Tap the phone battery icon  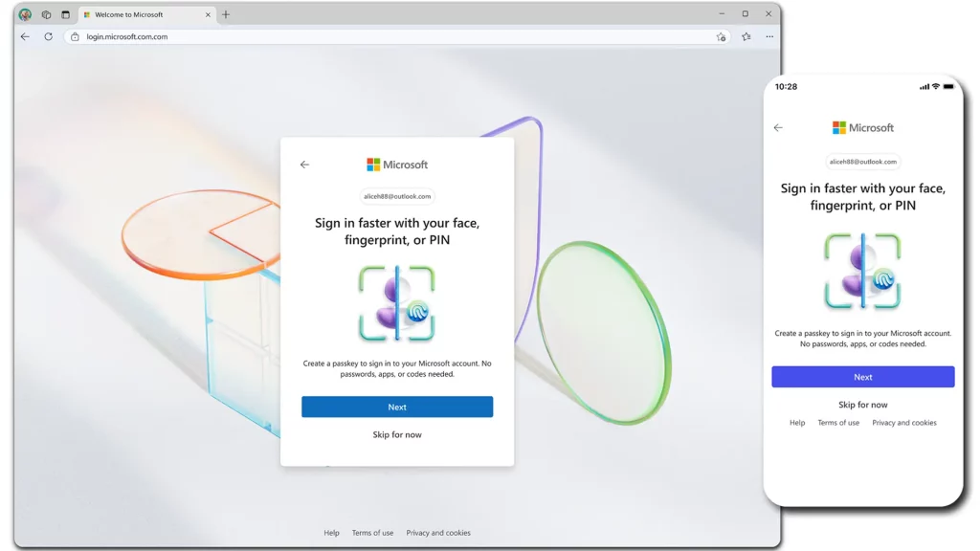click(948, 87)
